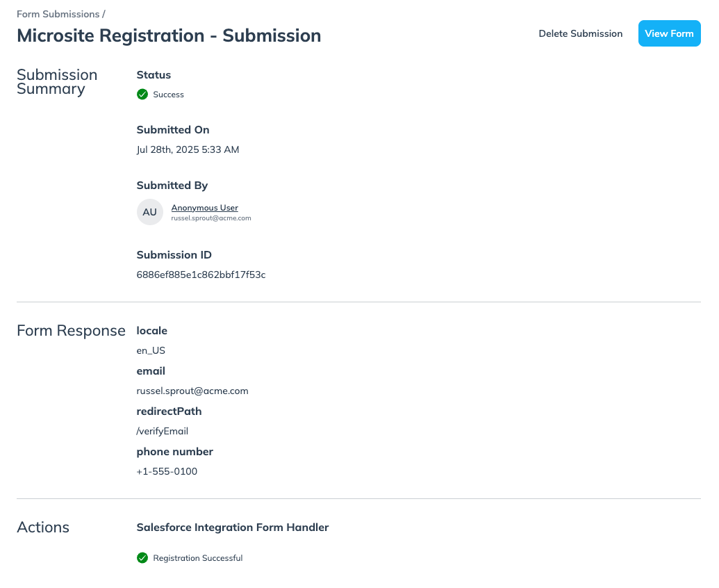Click the Submission Summary section heading
The height and width of the screenshot is (588, 719).
pyautogui.click(x=57, y=82)
